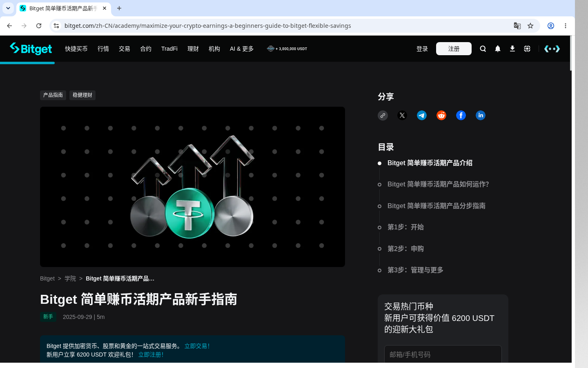Click the eyes theme icon in header
This screenshot has height=368, width=588.
click(x=552, y=49)
